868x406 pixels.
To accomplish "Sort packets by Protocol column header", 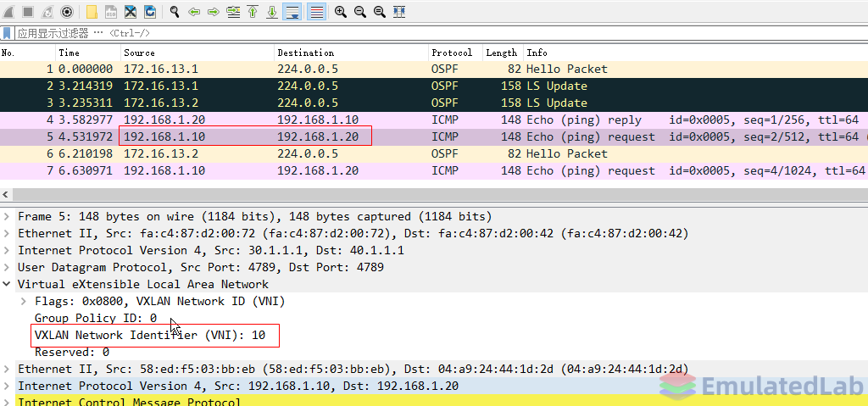I will [x=455, y=53].
